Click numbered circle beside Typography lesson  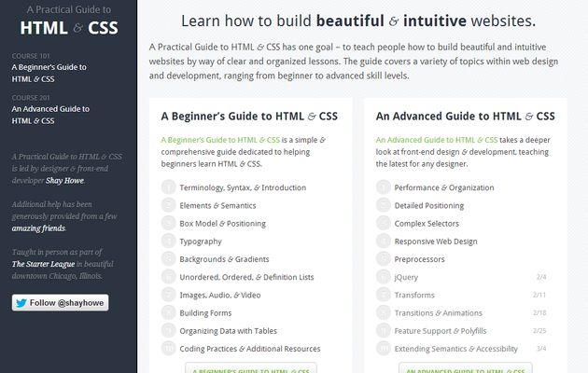coord(169,241)
